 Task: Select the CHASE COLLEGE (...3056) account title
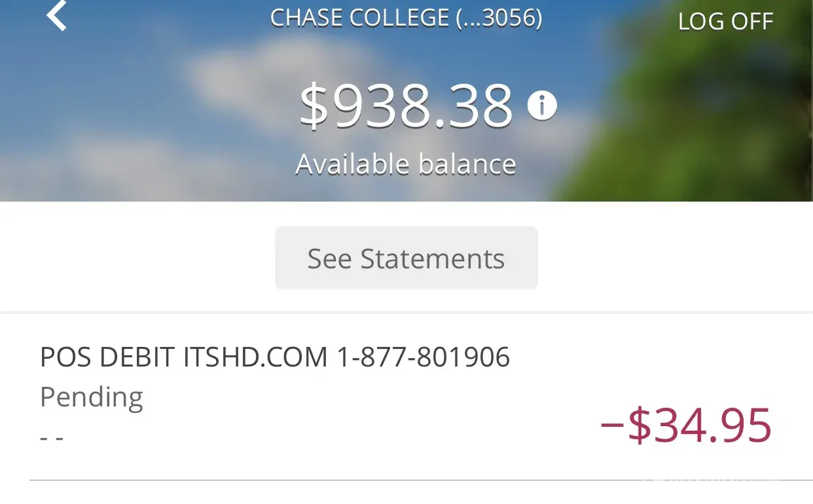[x=406, y=18]
